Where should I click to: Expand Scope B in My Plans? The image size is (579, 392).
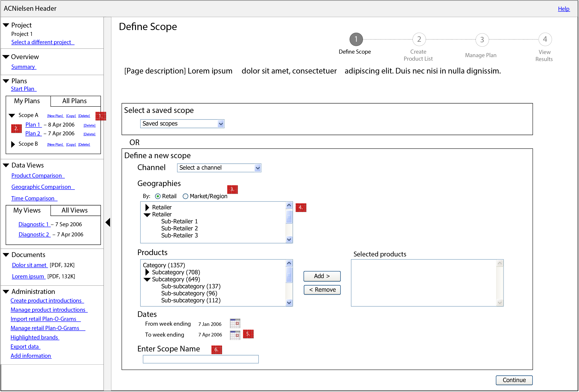click(x=13, y=144)
